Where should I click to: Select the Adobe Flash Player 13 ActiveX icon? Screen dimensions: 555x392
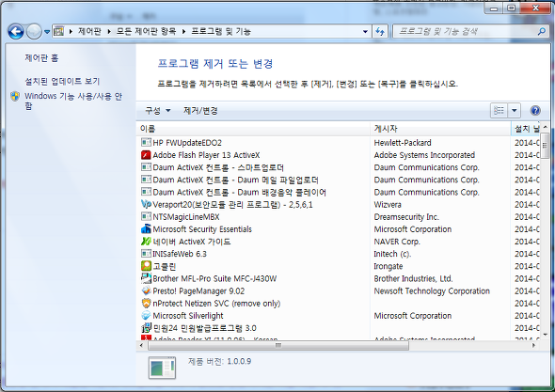point(146,155)
